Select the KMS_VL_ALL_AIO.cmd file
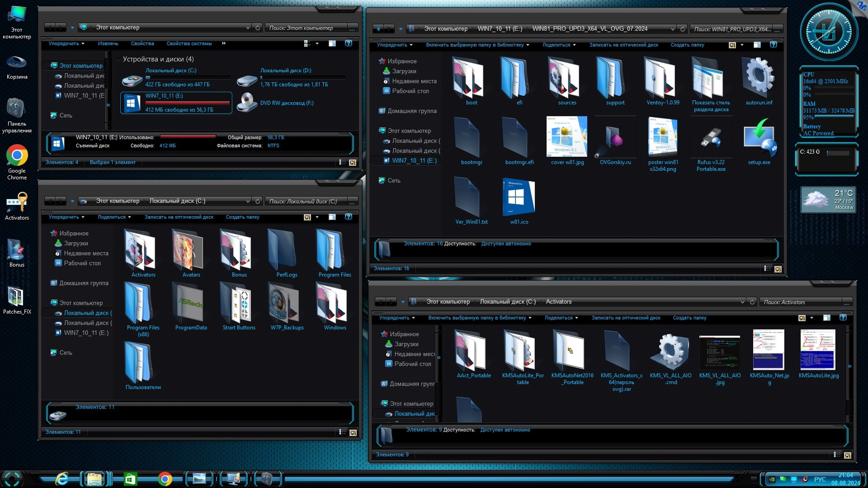 pyautogui.click(x=670, y=352)
